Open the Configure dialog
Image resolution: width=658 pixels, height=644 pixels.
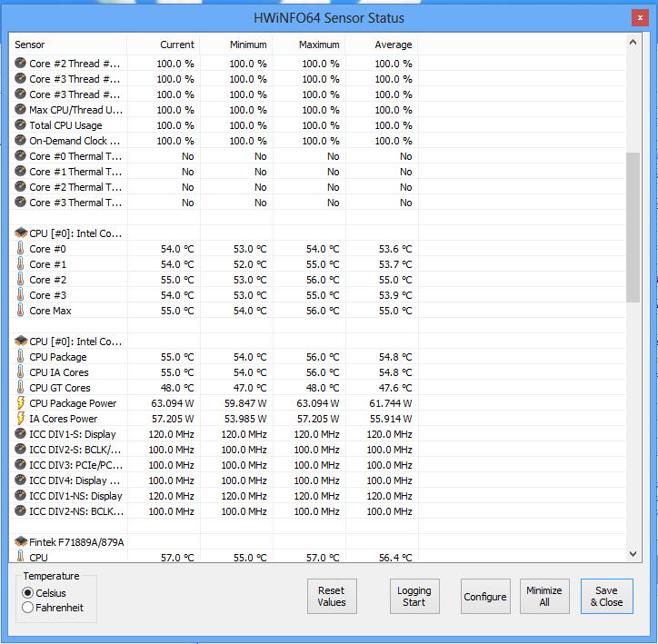pos(485,596)
